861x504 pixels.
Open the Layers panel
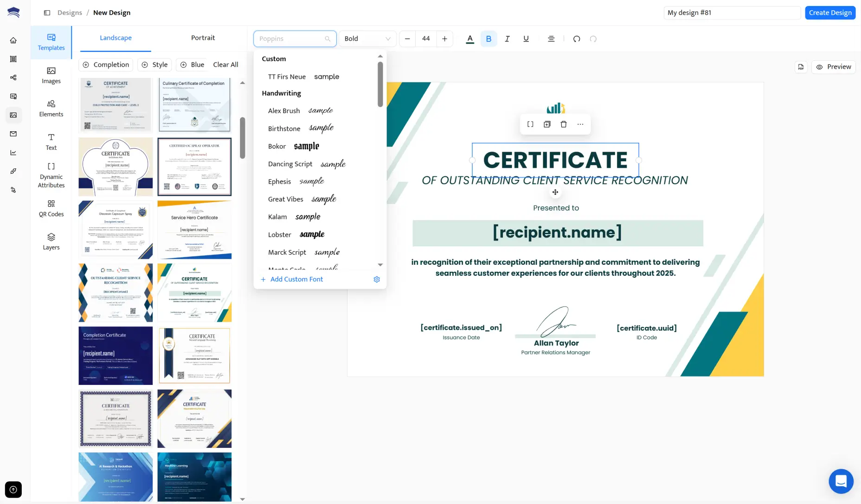click(x=51, y=242)
